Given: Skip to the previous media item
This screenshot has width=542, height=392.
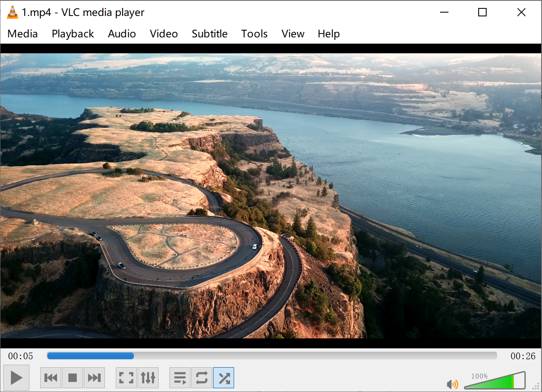Looking at the screenshot, I should (x=51, y=378).
